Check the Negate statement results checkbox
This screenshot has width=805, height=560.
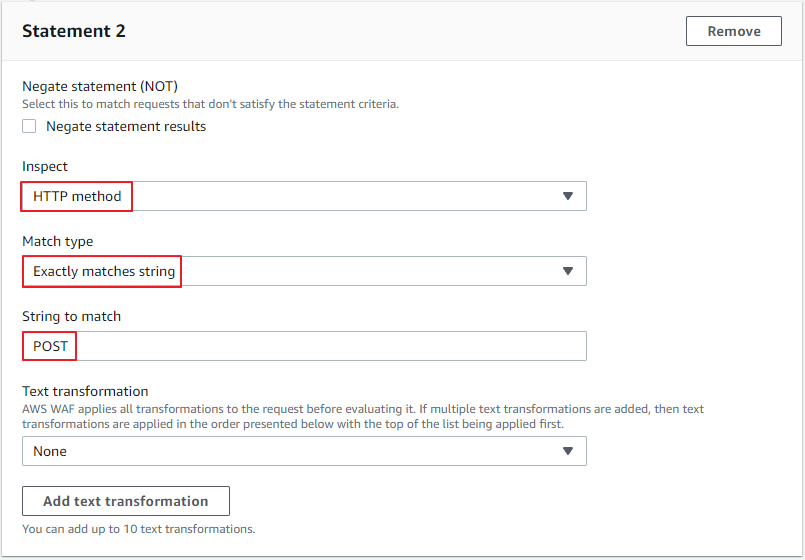pos(29,126)
